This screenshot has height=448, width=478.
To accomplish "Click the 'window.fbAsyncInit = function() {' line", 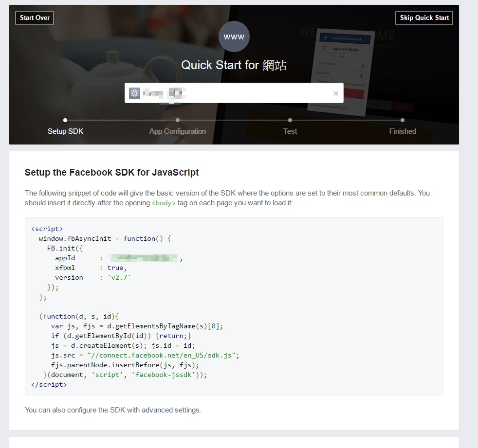I will pyautogui.click(x=105, y=238).
